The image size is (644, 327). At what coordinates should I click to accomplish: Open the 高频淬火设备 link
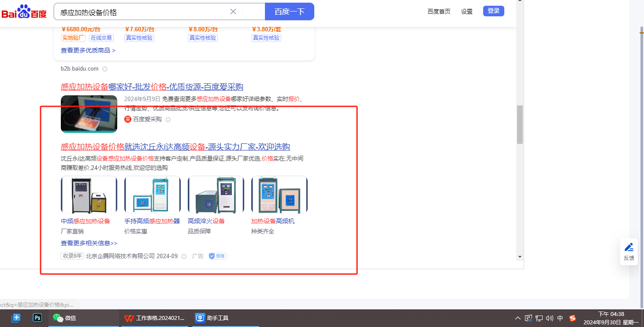click(x=206, y=221)
